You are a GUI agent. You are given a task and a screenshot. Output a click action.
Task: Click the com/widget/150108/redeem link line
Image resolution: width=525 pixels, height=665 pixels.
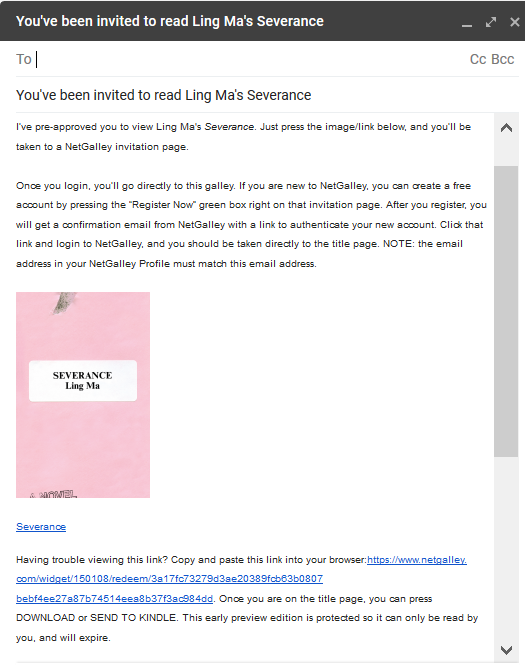tap(170, 579)
